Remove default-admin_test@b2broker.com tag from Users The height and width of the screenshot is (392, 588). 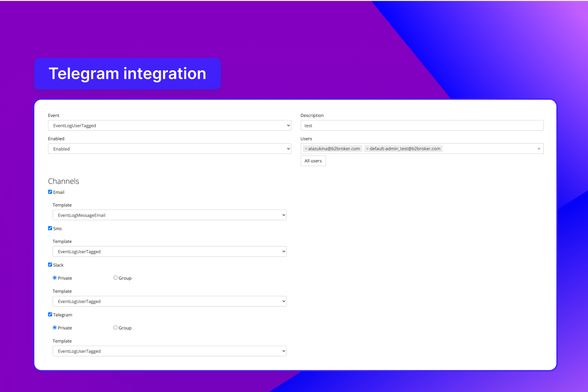click(x=367, y=149)
